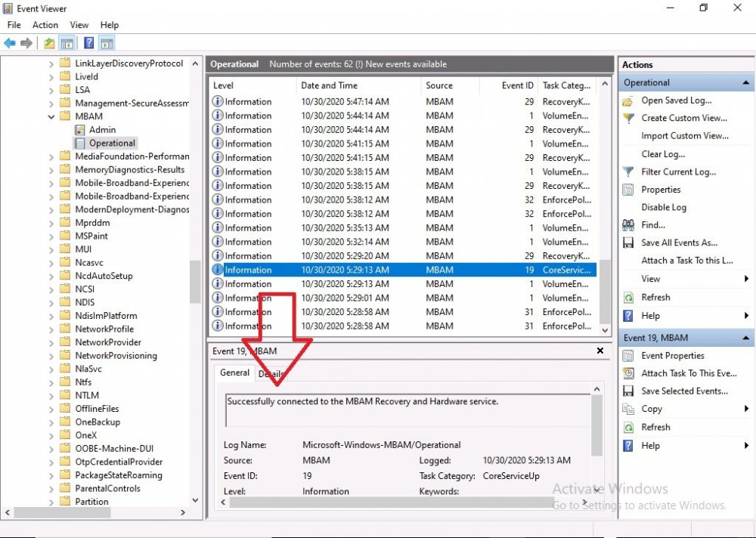
Task: Select the MSPaint tree item
Action: 91,237
